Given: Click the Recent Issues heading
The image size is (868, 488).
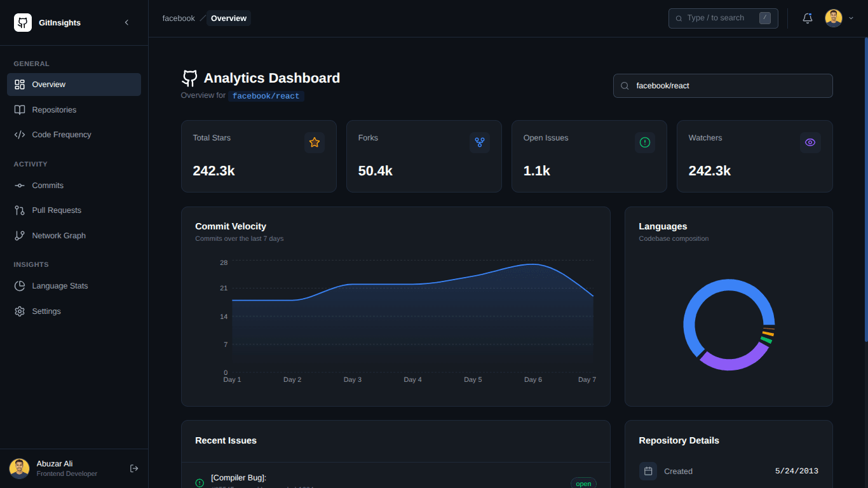Looking at the screenshot, I should pyautogui.click(x=226, y=440).
